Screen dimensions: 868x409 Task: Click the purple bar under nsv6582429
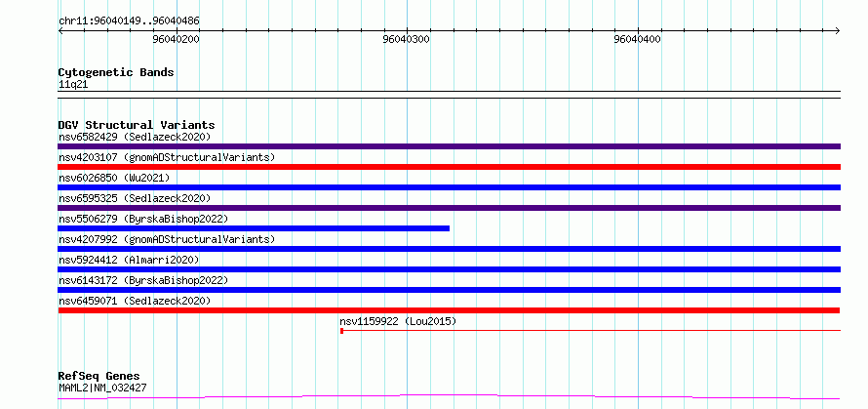449,146
